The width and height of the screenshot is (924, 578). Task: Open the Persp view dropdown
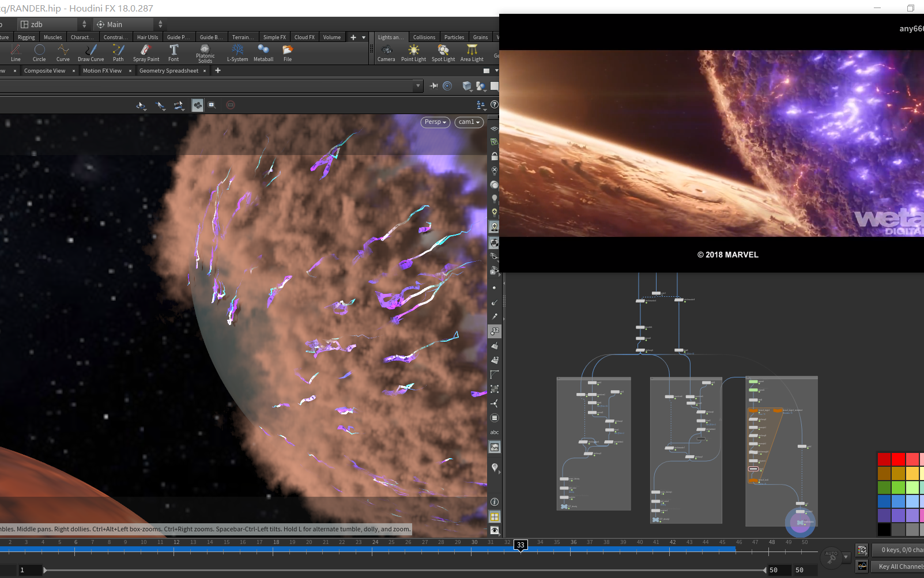(x=435, y=122)
